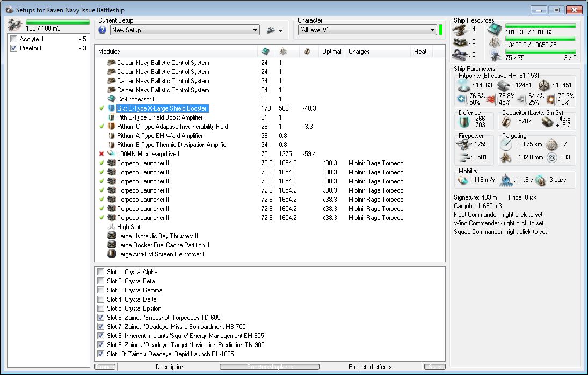The width and height of the screenshot is (588, 375).
Task: Select Pithum B-Type Thermic Dissipation Amplifier row
Action: [x=270, y=145]
